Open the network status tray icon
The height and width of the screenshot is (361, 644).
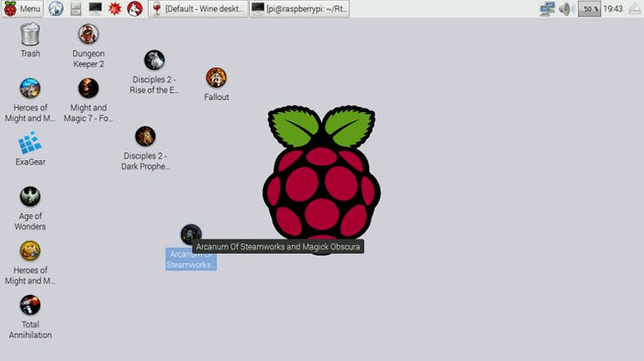pos(547,9)
